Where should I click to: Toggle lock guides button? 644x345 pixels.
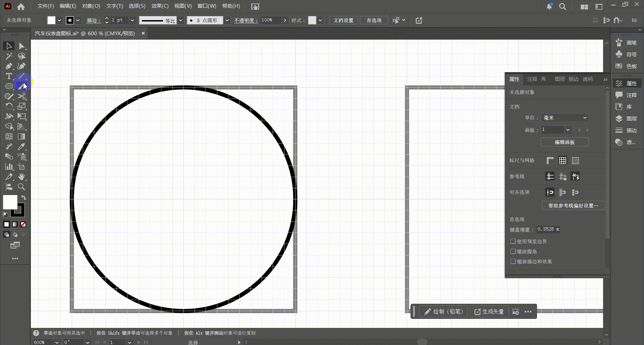coord(562,177)
